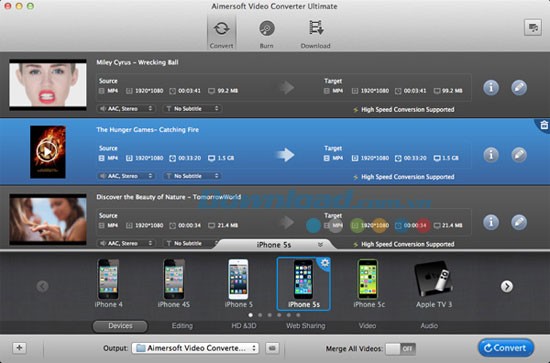Start conversion with the blue Convert button
550x363 pixels.
tap(506, 348)
